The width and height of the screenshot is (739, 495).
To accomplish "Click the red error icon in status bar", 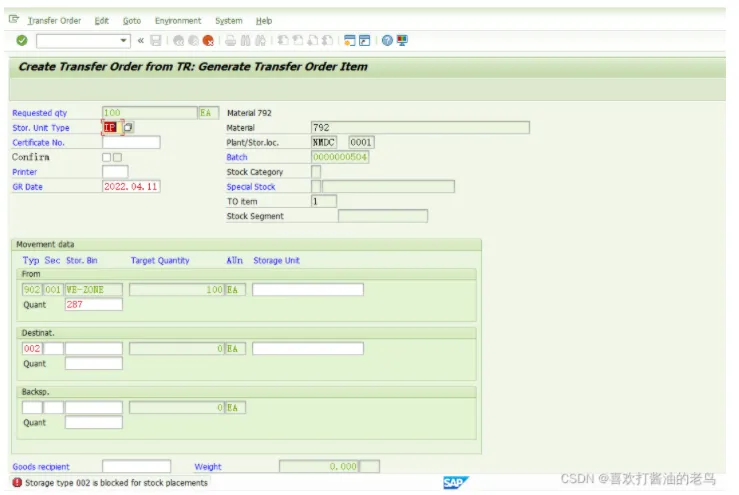I will 17,482.
